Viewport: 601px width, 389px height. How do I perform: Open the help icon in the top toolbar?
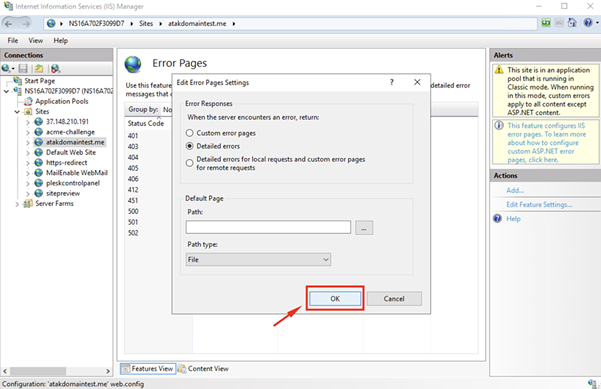tap(588, 23)
